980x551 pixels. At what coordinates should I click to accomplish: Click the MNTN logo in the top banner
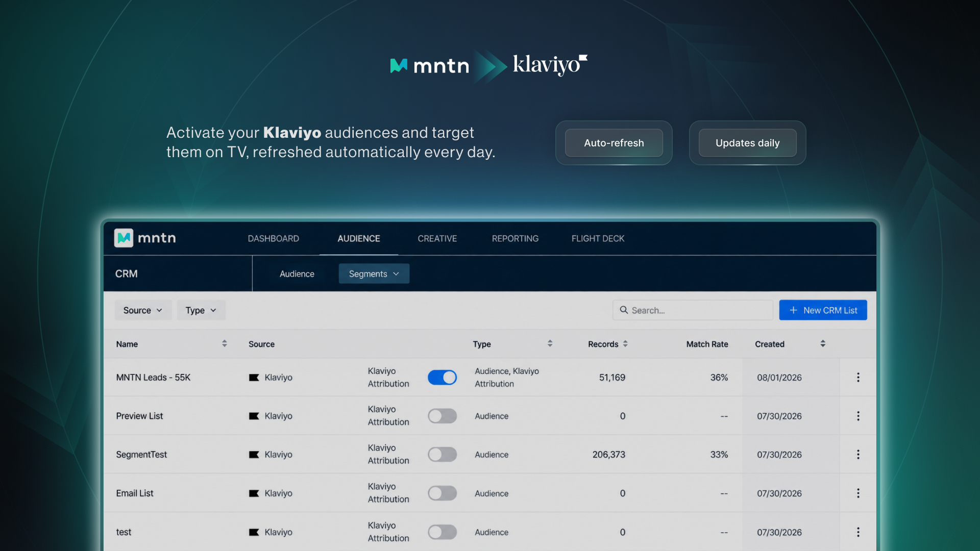tap(430, 66)
